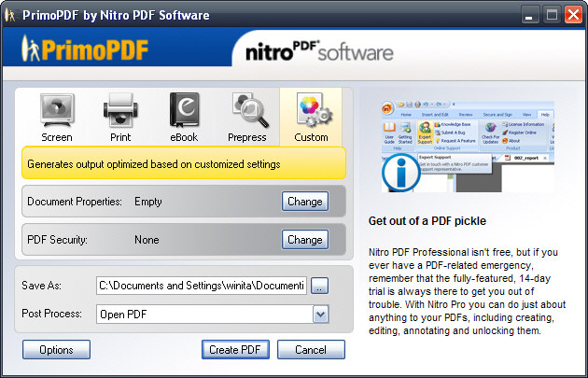Open the Options dialog
Screen dimensions: 588x378
click(x=56, y=349)
